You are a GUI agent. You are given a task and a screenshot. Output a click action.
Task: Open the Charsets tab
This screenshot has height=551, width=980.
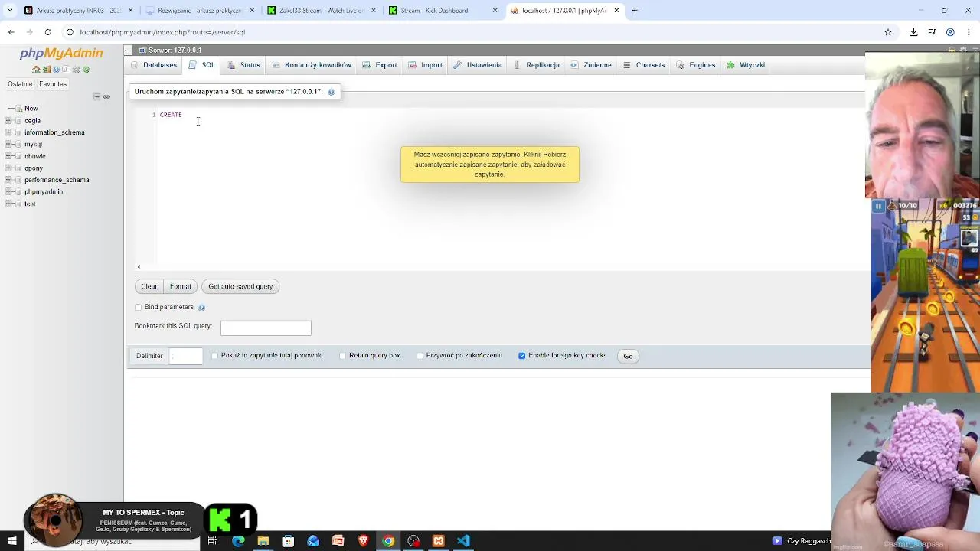point(644,65)
